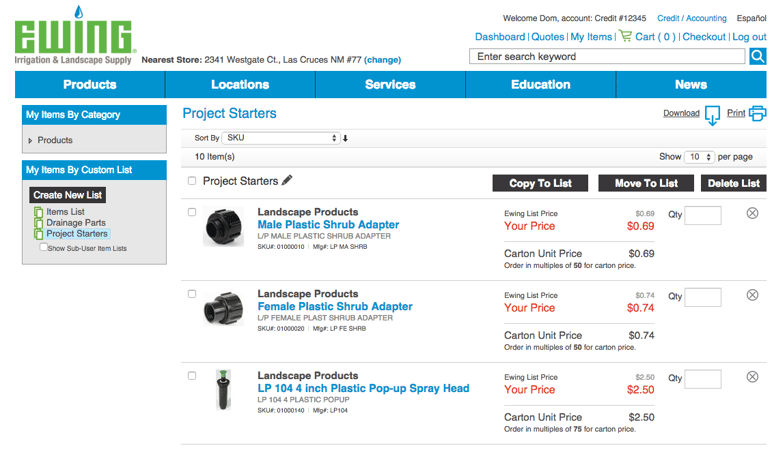The width and height of the screenshot is (772, 450).
Task: Expand the Products category triangle
Action: (30, 140)
